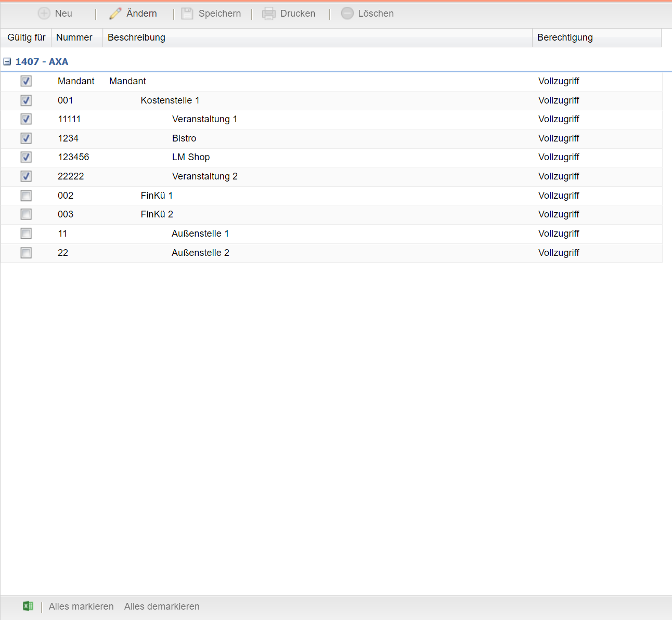Toggle the Bistro row checkbox
672x620 pixels.
[26, 138]
